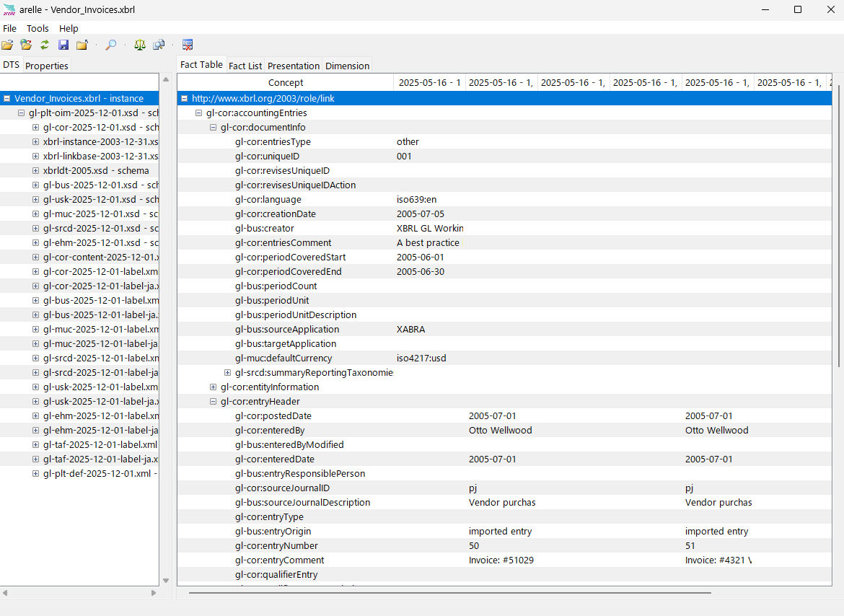Click the arelle app icon in title bar
The image size is (844, 616).
[9, 9]
